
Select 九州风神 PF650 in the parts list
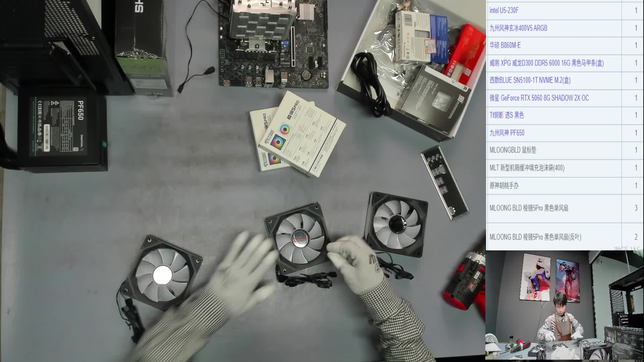tap(507, 133)
